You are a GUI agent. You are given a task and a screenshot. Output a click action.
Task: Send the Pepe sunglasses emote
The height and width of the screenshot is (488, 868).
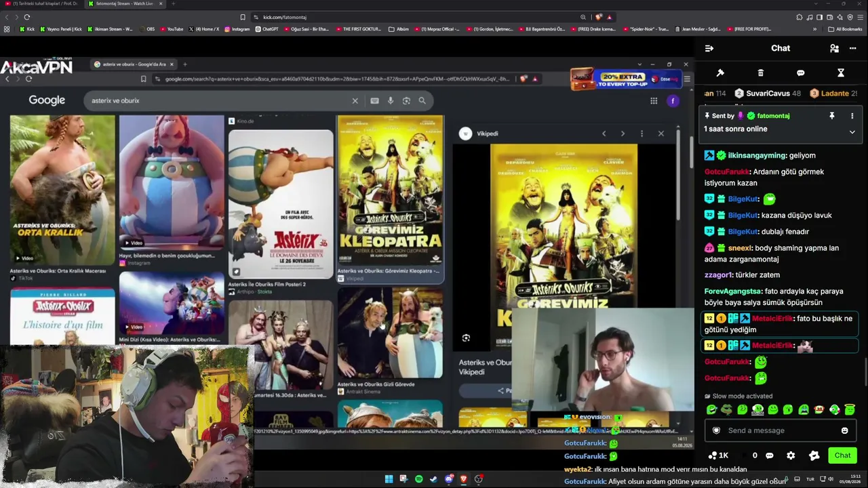click(x=727, y=409)
